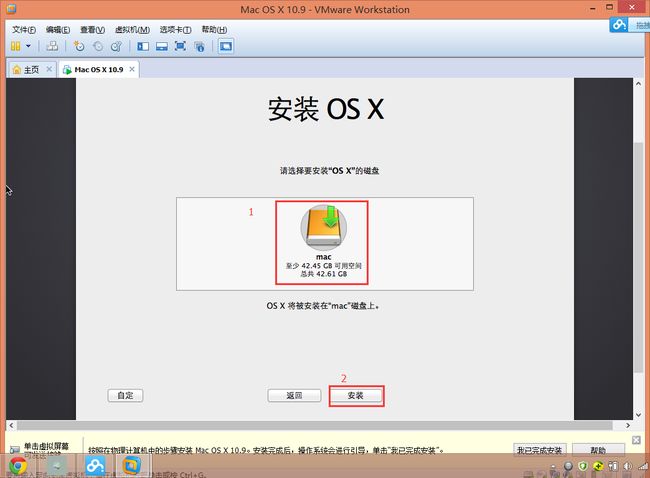Click the revert to snapshot icon
This screenshot has height=478, width=650.
97,46
